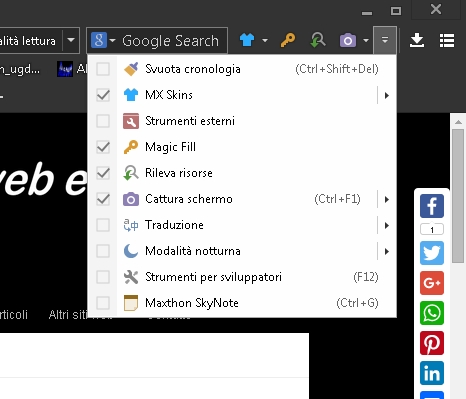Share via WhatsApp icon
466x399 pixels.
(432, 313)
